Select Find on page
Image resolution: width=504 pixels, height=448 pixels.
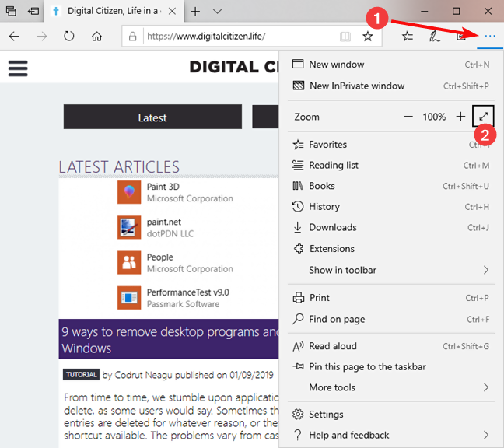click(x=391, y=319)
